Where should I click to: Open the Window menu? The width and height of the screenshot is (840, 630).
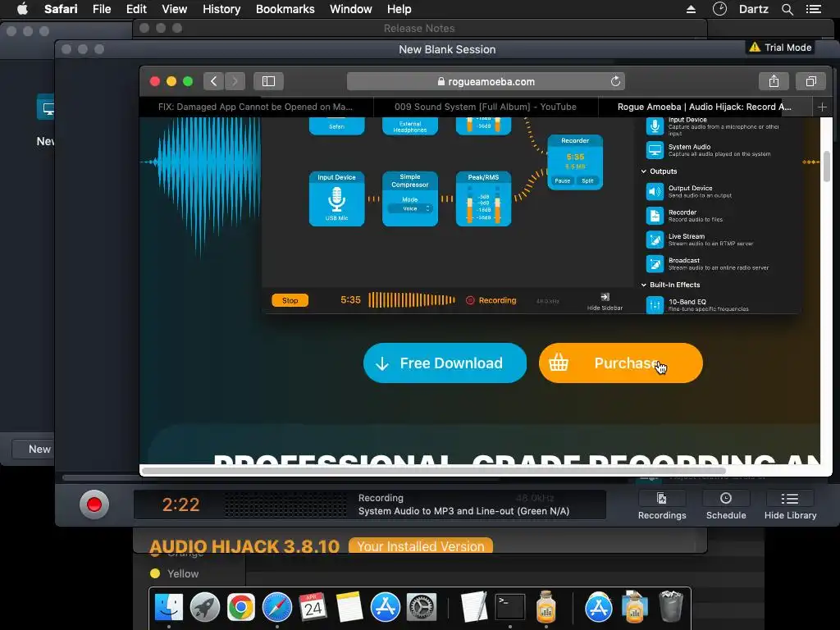tap(351, 9)
